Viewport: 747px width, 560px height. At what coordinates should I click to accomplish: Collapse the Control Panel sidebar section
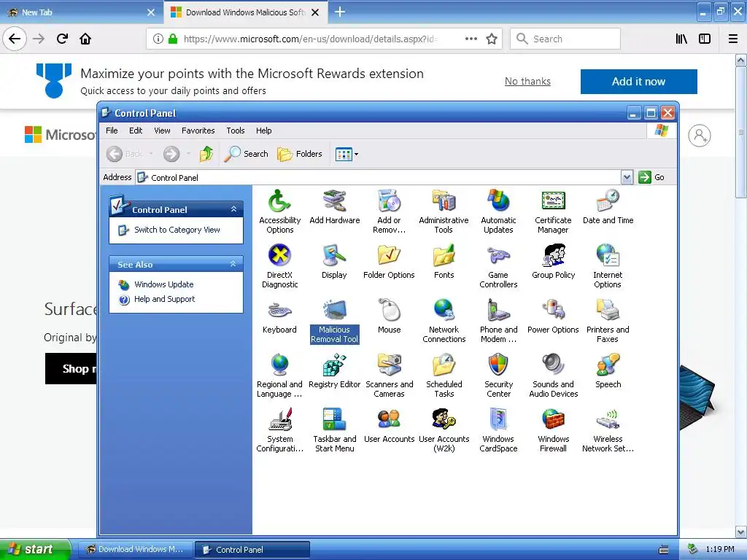coord(233,209)
